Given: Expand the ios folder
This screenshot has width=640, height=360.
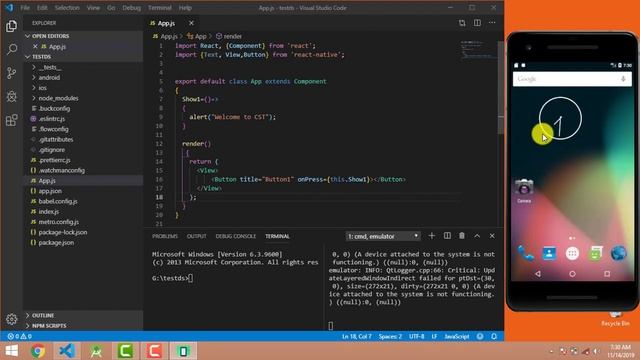Looking at the screenshot, I should point(83,88).
